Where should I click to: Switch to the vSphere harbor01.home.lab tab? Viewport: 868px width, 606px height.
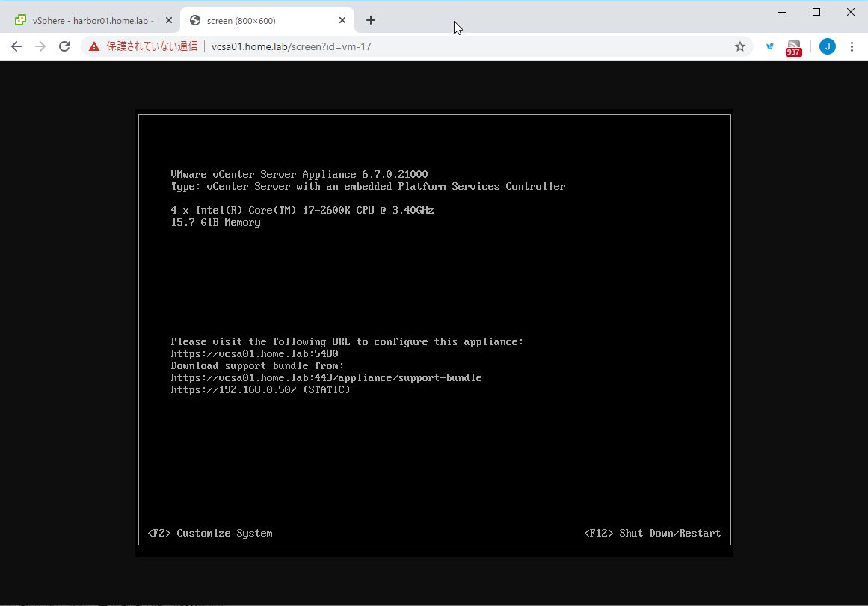coord(93,20)
